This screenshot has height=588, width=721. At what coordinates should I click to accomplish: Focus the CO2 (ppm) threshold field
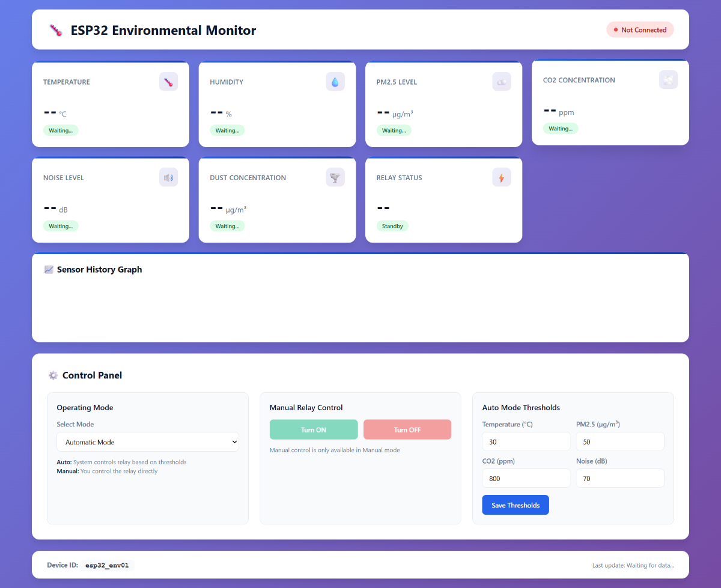click(526, 479)
